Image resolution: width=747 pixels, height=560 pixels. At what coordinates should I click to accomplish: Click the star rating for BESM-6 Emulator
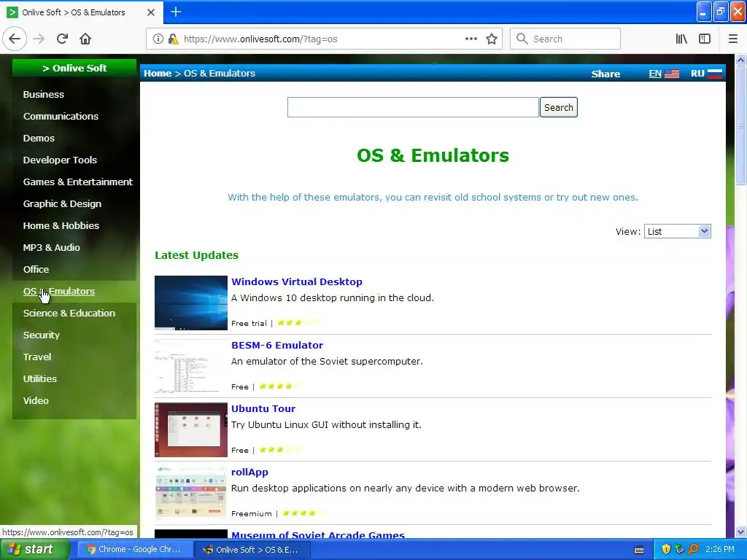click(279, 386)
